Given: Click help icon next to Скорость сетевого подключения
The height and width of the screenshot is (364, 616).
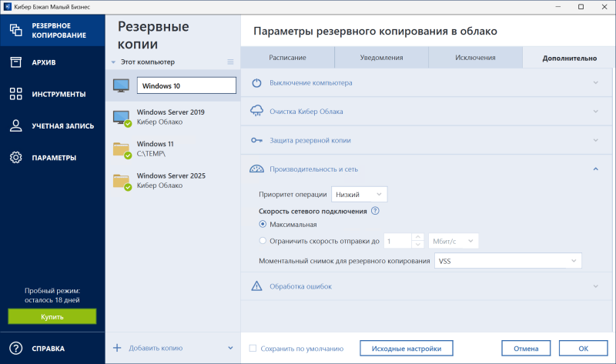Looking at the screenshot, I should tap(376, 211).
